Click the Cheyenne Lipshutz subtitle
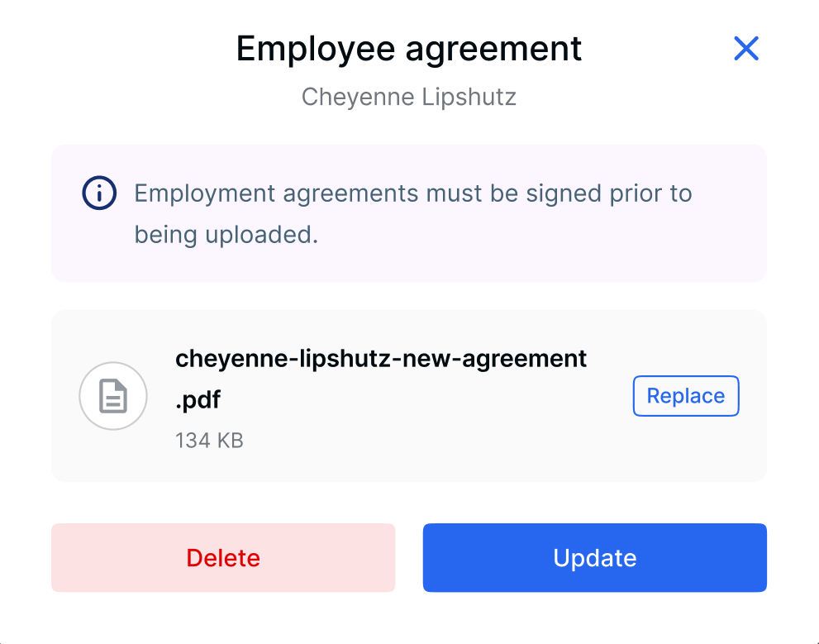This screenshot has height=644, width=819. pyautogui.click(x=409, y=97)
